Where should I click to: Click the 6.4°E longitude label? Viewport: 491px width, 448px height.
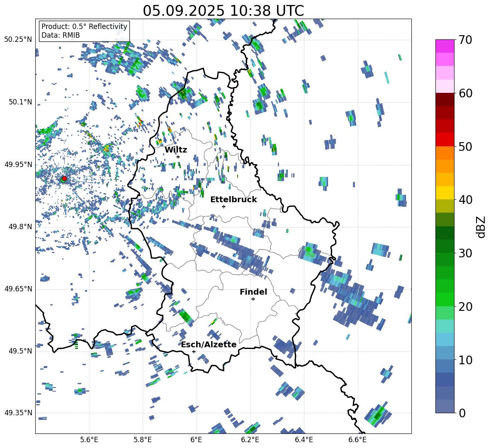coord(304,440)
